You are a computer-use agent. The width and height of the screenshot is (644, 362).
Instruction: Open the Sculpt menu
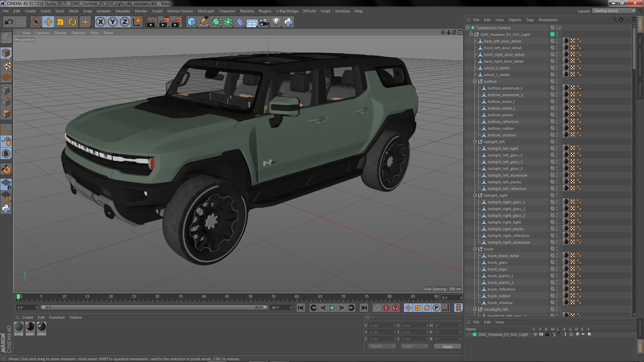click(x=157, y=11)
